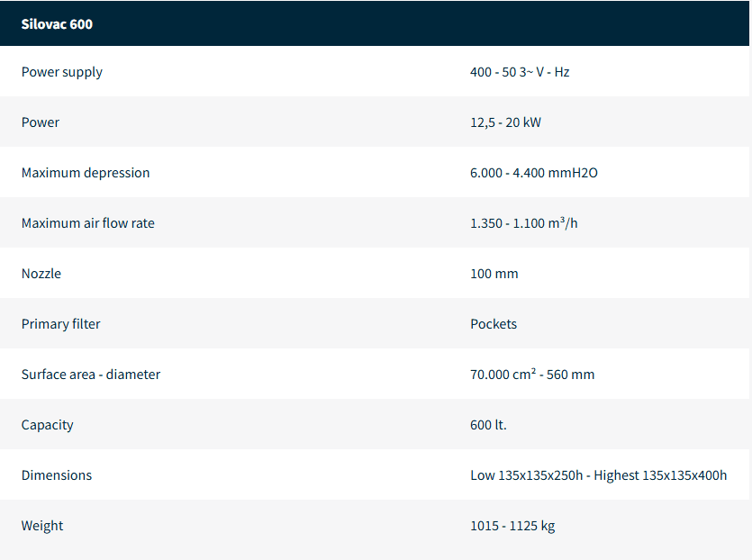The image size is (752, 560).
Task: Select the Power row label
Action: 41,122
